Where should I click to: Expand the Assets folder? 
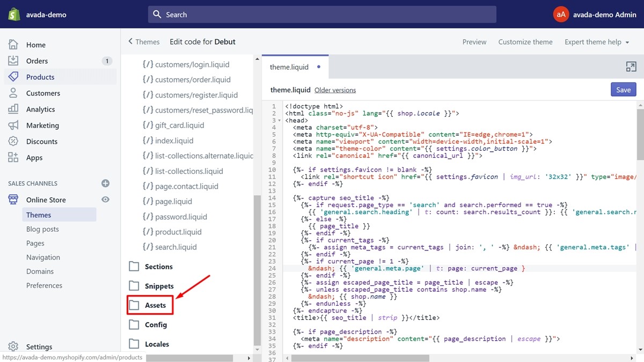click(x=156, y=305)
